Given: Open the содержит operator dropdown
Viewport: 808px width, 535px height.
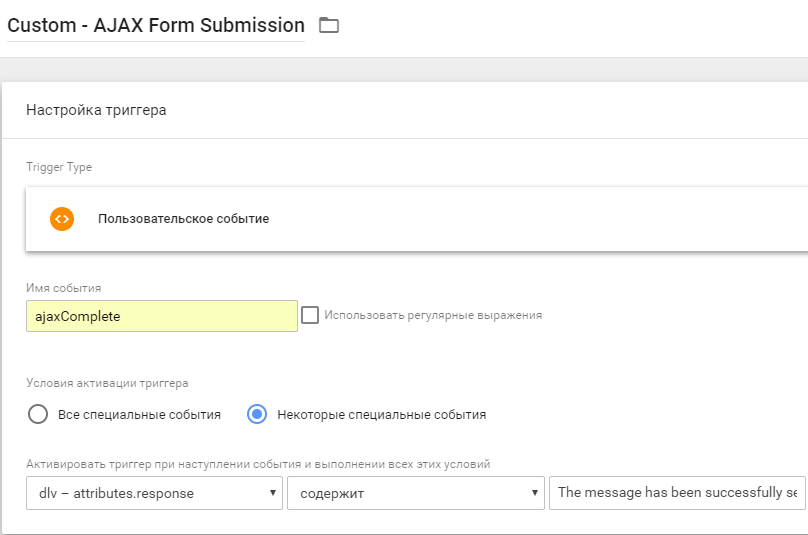Looking at the screenshot, I should click(414, 492).
